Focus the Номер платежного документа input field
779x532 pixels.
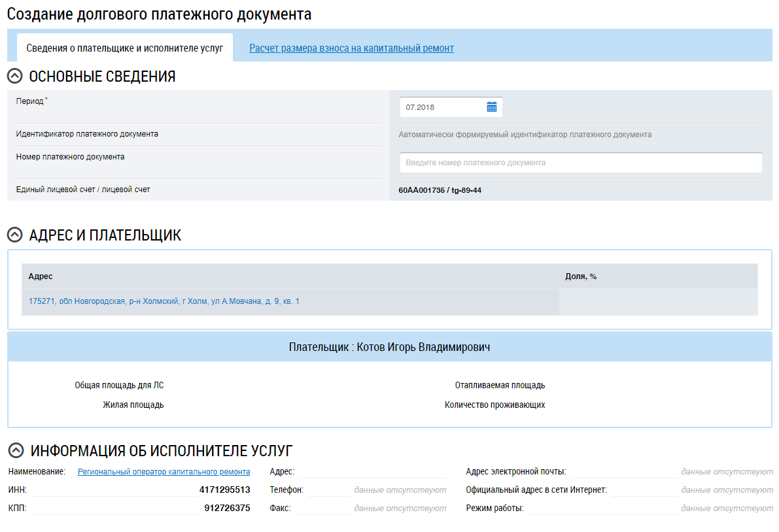[x=580, y=163]
